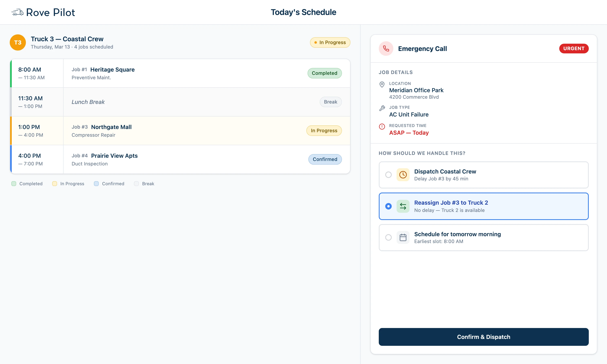Click the calendar icon for tomorrow scheduling
Image resolution: width=607 pixels, height=364 pixels.
(x=403, y=237)
